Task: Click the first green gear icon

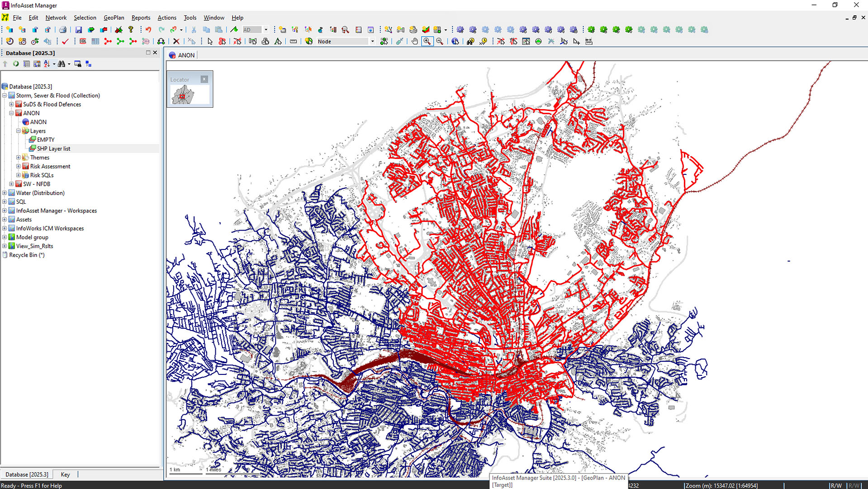Action: (x=591, y=30)
